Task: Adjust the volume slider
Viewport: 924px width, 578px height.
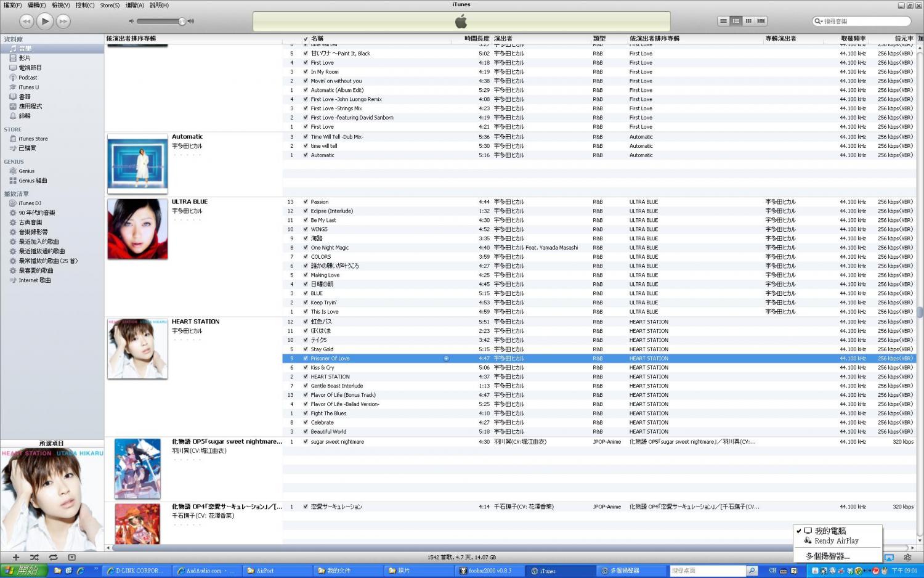Action: click(182, 21)
